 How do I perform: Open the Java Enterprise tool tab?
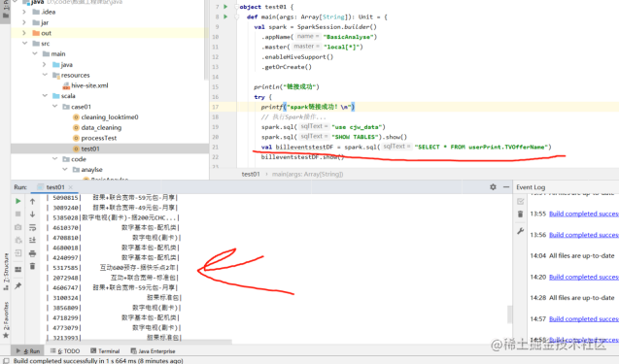click(153, 351)
